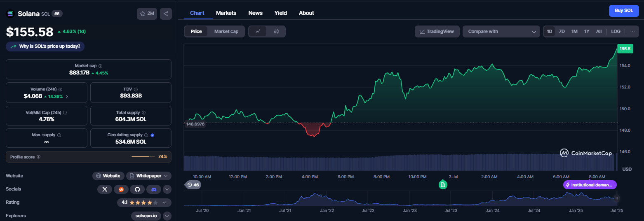Select the 7D time range
The width and height of the screenshot is (644, 221).
click(x=562, y=31)
